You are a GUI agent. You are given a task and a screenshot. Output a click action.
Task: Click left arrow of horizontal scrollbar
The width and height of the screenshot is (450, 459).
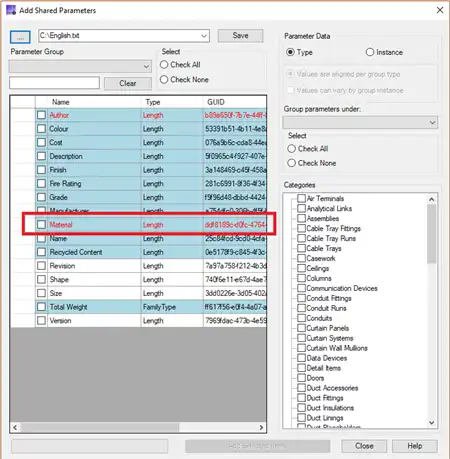point(15,427)
